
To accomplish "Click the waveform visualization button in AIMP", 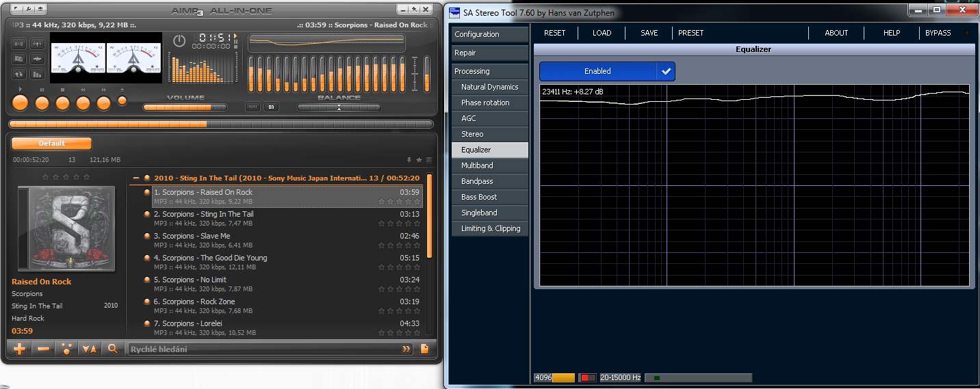I will tap(38, 59).
